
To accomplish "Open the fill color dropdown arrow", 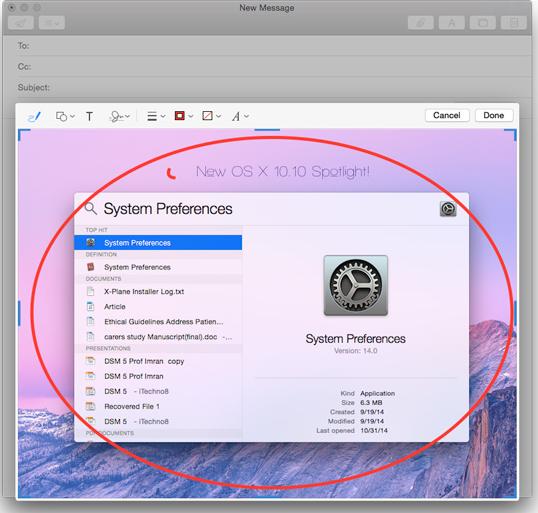I will pos(218,116).
